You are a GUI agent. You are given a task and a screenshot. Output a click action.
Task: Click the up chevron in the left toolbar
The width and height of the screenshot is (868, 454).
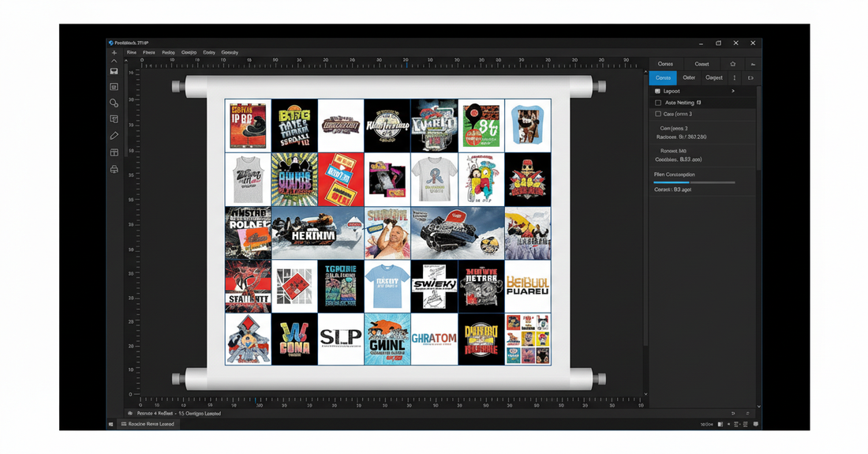point(114,61)
